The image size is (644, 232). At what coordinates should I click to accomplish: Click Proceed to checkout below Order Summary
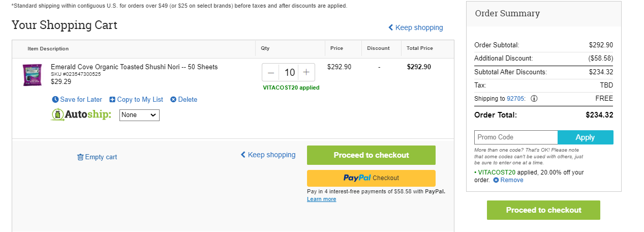[x=543, y=210]
